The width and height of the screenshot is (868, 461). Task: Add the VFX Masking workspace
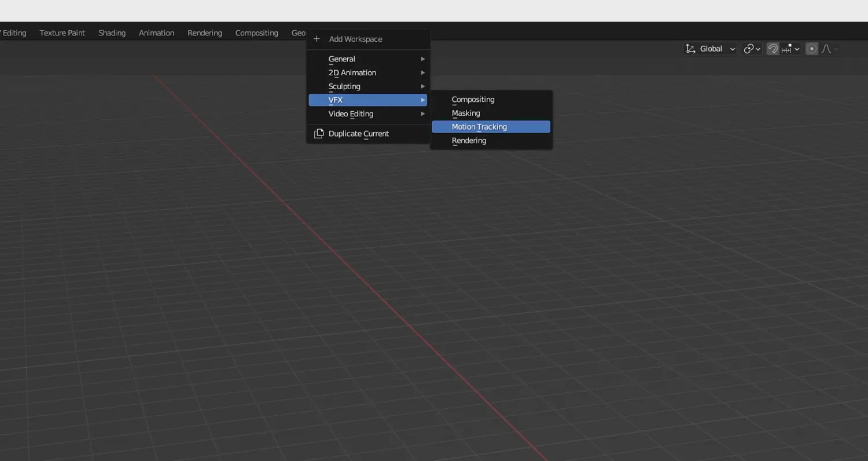491,114
